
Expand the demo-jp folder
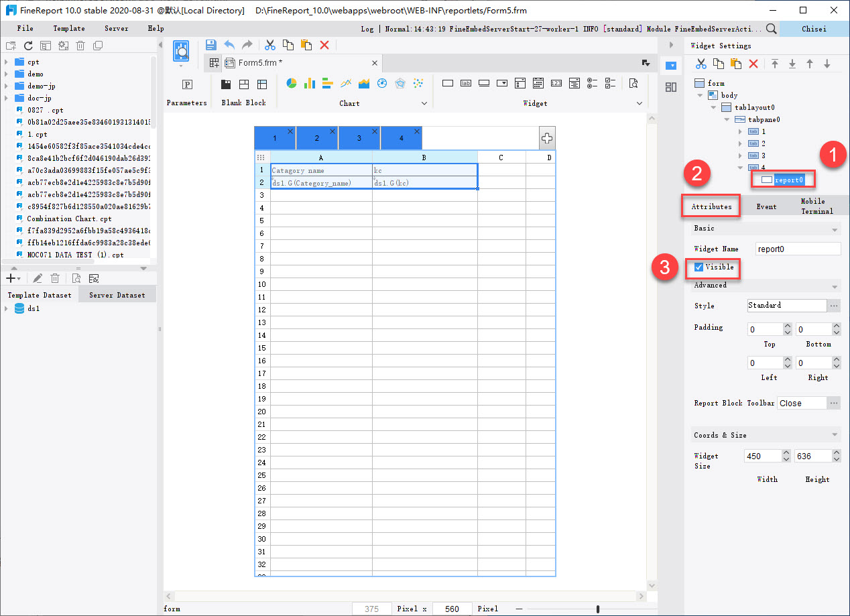coord(6,86)
